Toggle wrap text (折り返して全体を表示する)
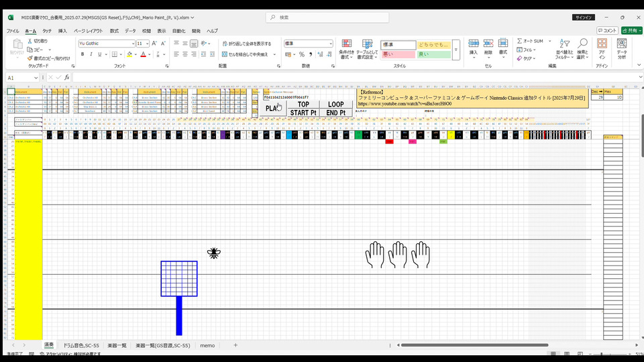 [x=246, y=44]
